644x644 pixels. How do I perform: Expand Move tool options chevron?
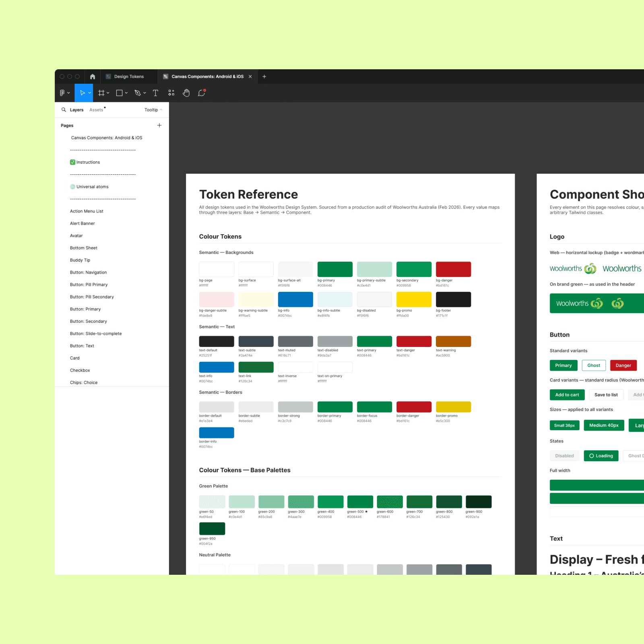[89, 93]
